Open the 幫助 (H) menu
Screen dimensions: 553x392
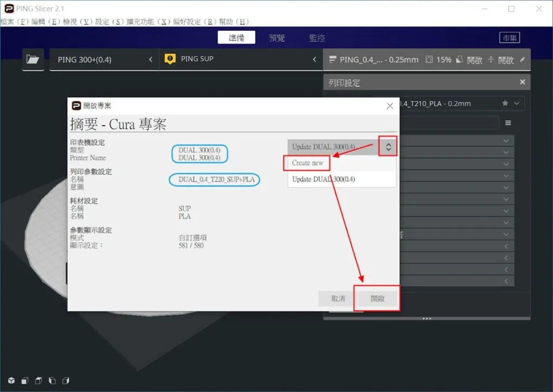pos(233,22)
